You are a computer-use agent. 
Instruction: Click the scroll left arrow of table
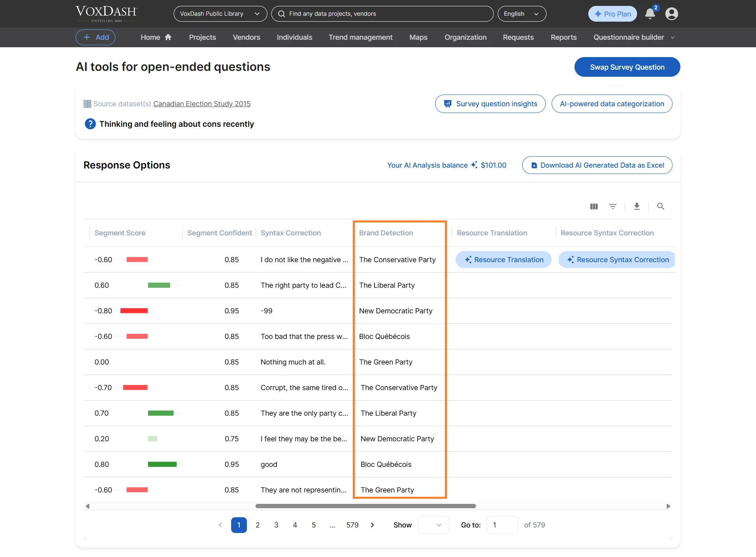point(87,506)
